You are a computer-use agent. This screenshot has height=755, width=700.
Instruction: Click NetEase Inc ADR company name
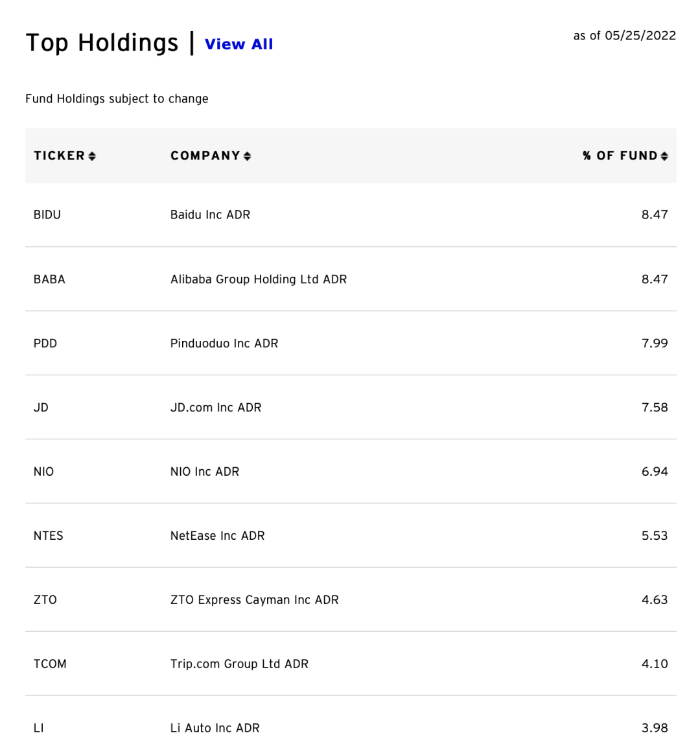218,536
